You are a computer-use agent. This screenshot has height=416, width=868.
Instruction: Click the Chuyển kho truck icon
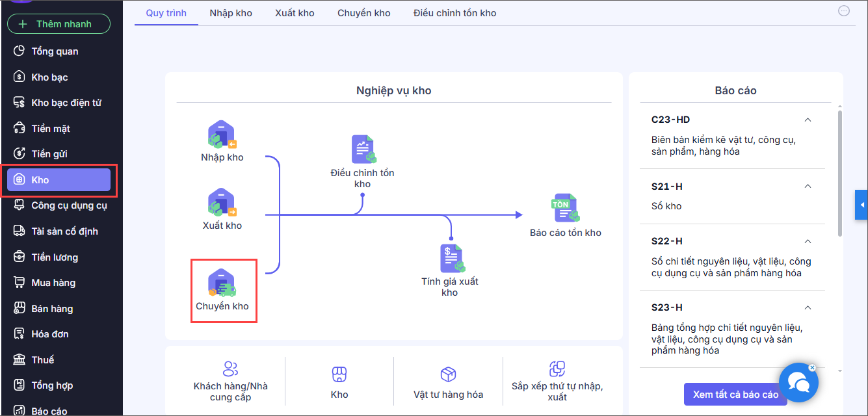pos(222,283)
